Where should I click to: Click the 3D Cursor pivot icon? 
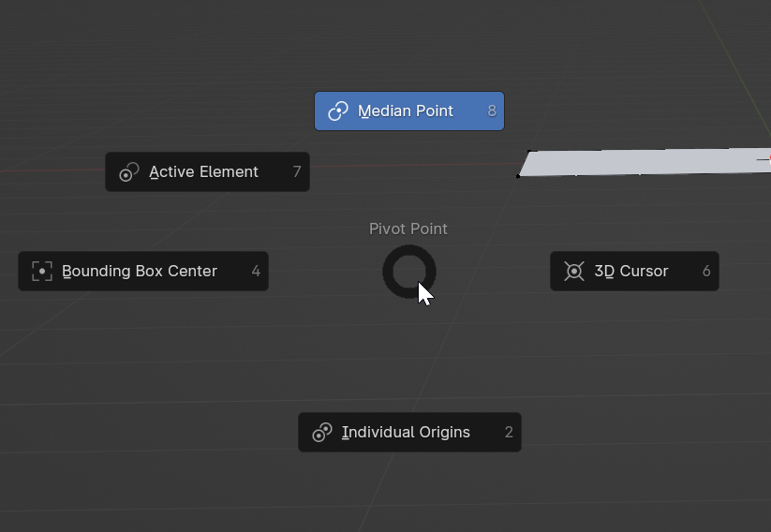point(574,272)
